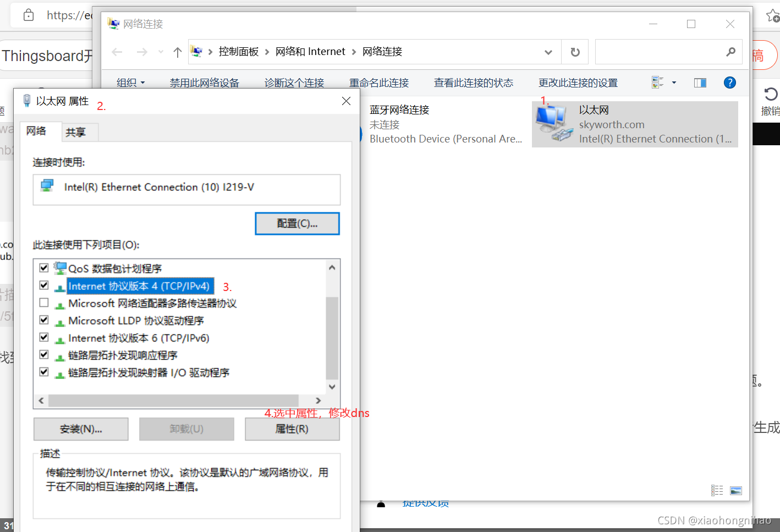Toggle the TCP/IPv4 protocol checkbox
The height and width of the screenshot is (532, 780).
coord(44,286)
